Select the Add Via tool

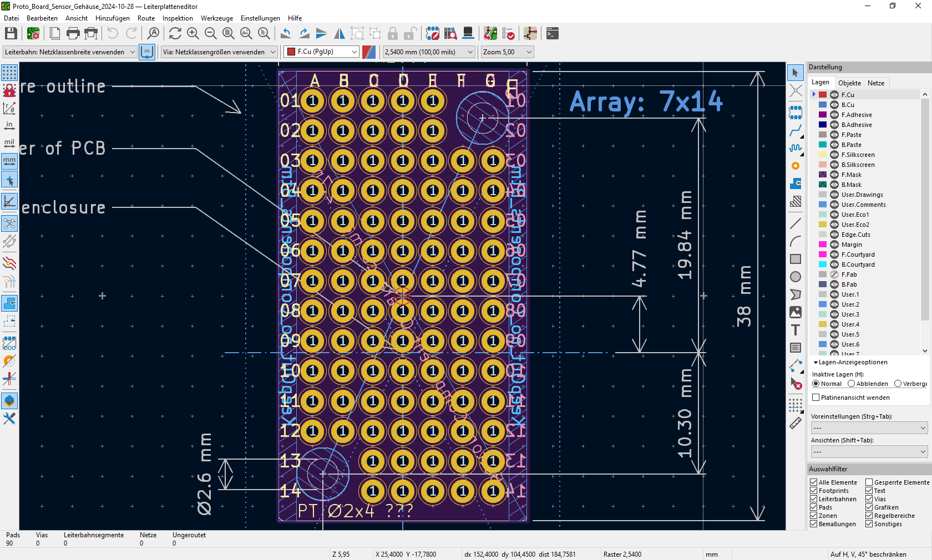796,166
